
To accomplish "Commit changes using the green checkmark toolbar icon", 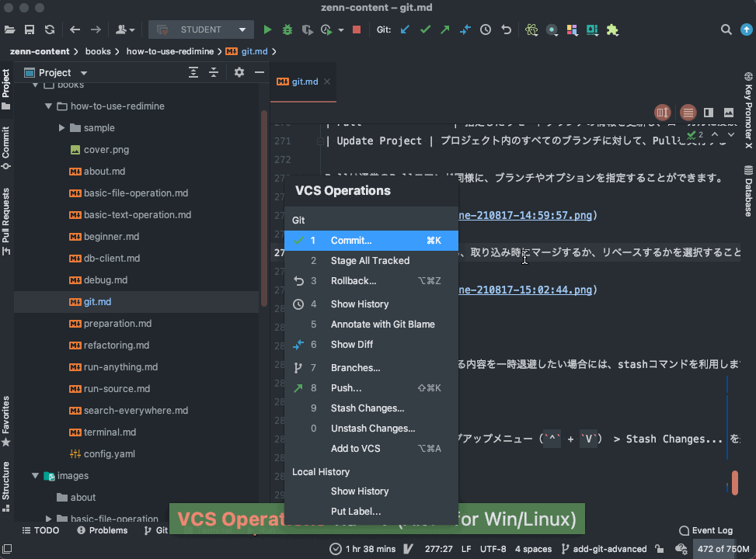I will tap(425, 29).
